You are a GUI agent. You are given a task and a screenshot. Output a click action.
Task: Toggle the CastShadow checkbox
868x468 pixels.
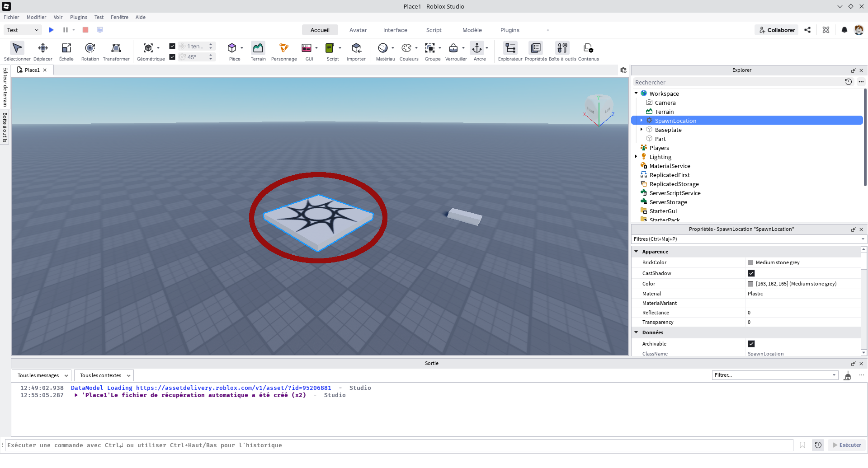click(x=751, y=273)
